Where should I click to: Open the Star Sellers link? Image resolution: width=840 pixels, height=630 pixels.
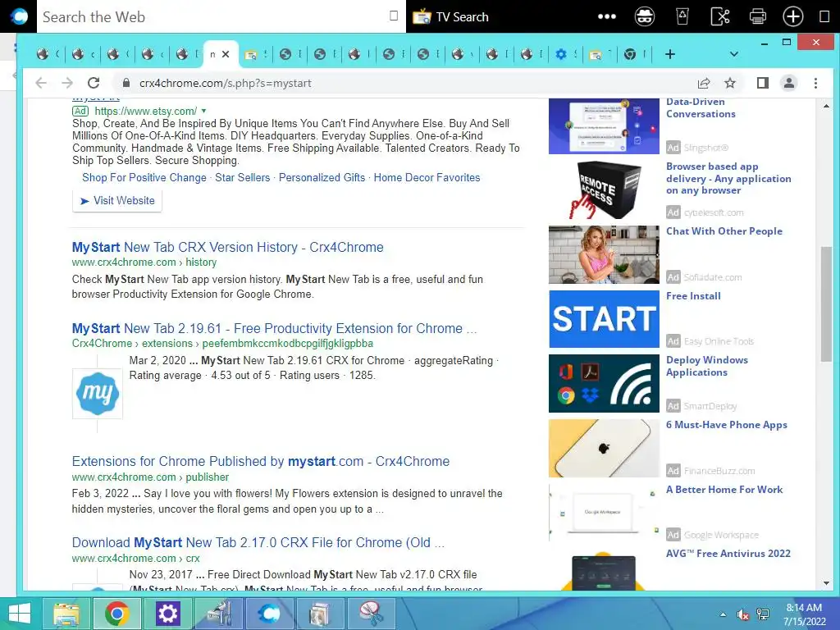(242, 177)
